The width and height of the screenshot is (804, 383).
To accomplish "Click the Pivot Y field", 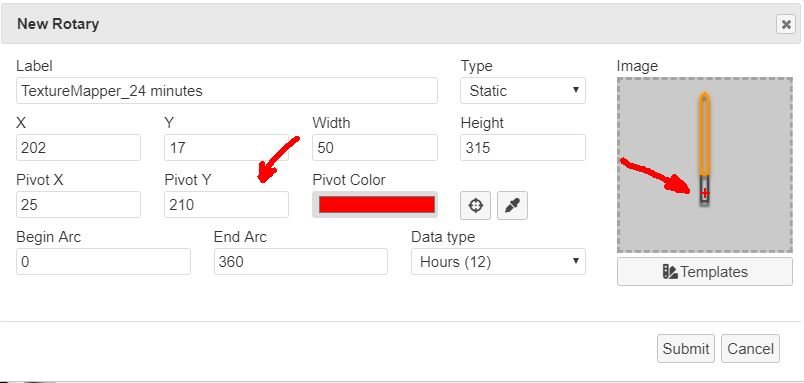I will click(x=226, y=205).
